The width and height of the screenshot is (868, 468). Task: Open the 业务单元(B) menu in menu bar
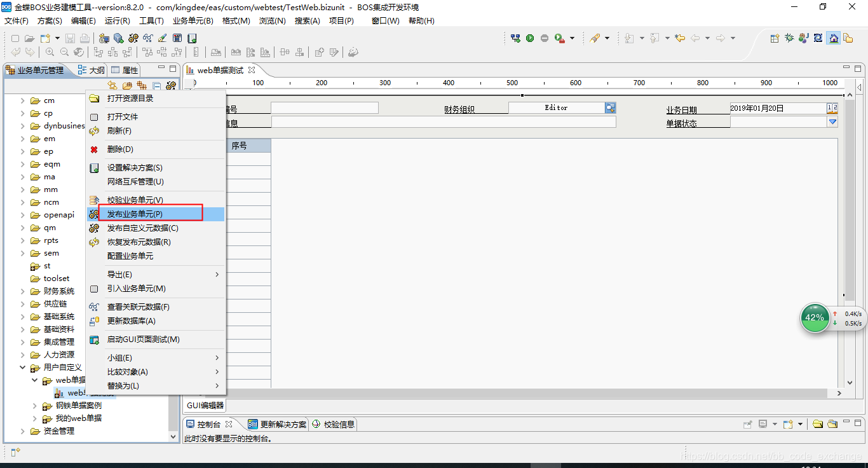coord(193,21)
